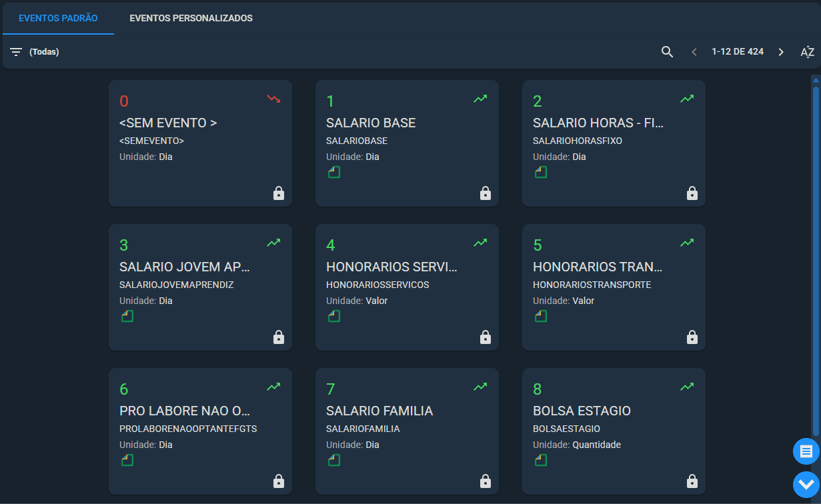The height and width of the screenshot is (504, 821).
Task: Open the HONORARIOS SERVI... card title
Action: tap(392, 267)
